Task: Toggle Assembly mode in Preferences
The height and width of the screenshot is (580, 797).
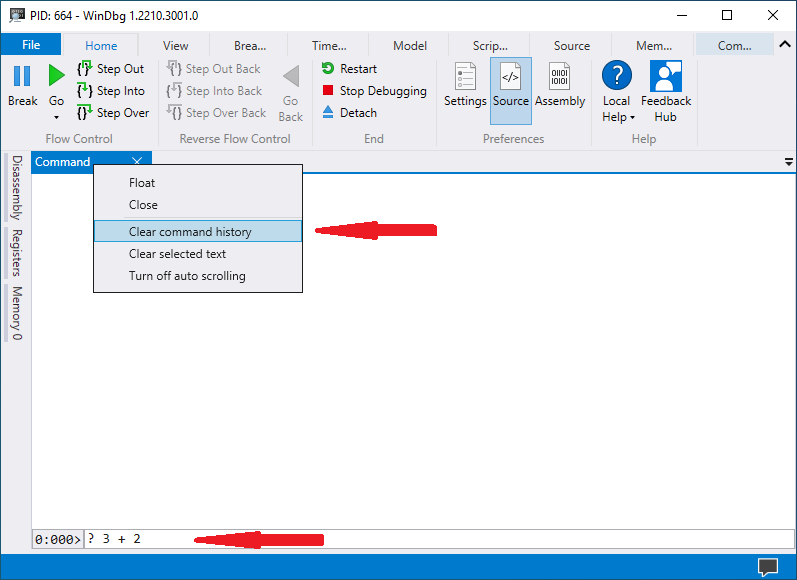Action: [x=560, y=77]
